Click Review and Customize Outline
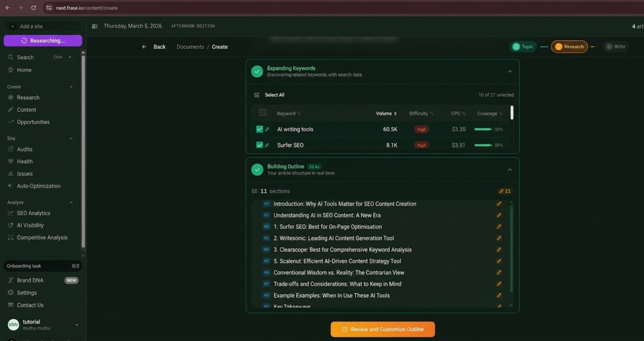644x341 pixels. (383, 330)
